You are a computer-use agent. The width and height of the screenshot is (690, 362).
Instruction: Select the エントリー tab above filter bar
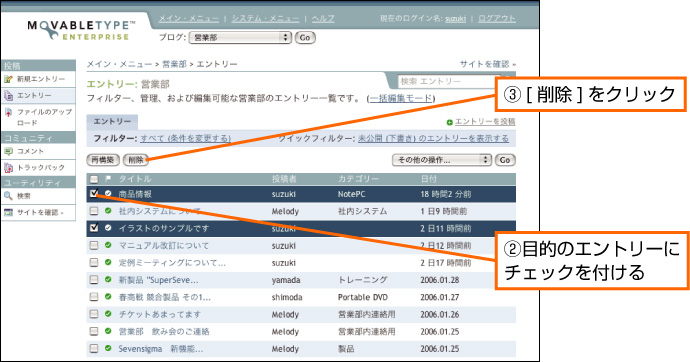[x=112, y=121]
